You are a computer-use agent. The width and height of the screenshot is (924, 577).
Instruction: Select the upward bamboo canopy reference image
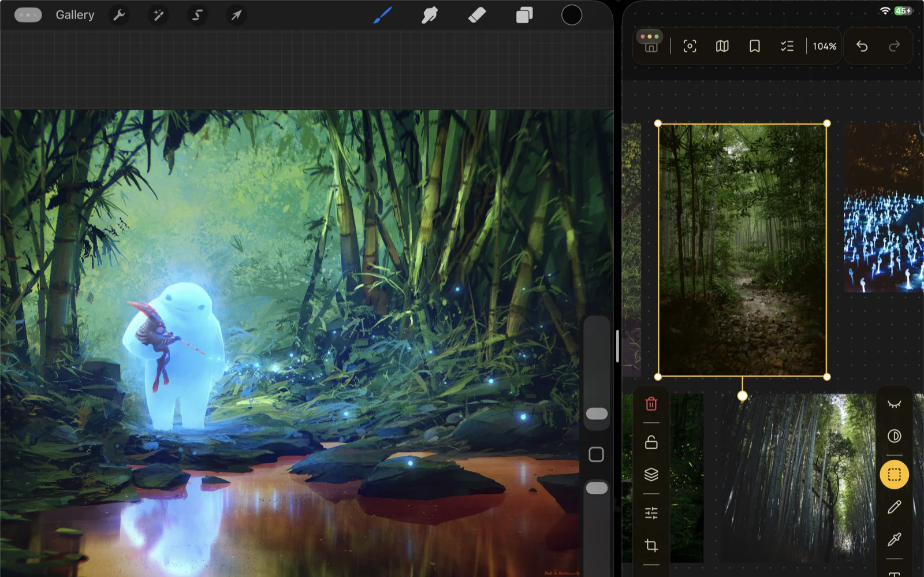pos(797,478)
